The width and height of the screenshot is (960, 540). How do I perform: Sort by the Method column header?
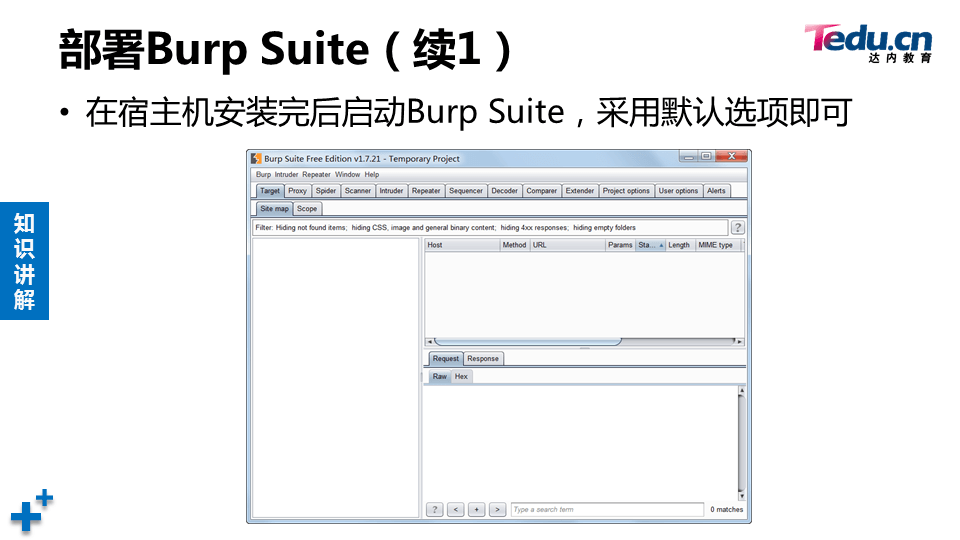pos(514,245)
